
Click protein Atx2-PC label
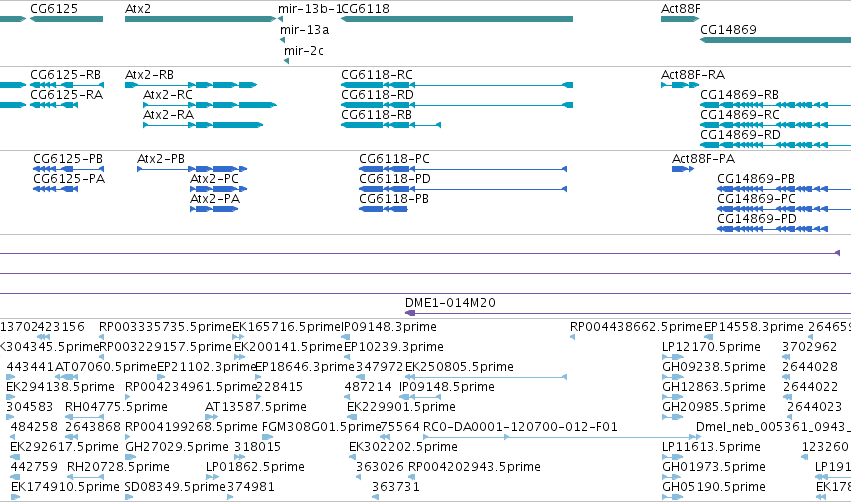tap(214, 179)
